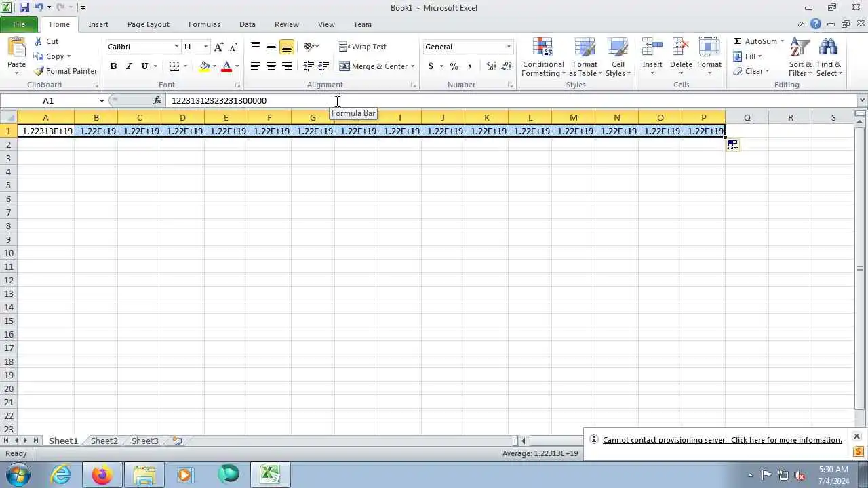Click the Insert function fx icon
This screenshot has height=488, width=868.
pos(157,100)
